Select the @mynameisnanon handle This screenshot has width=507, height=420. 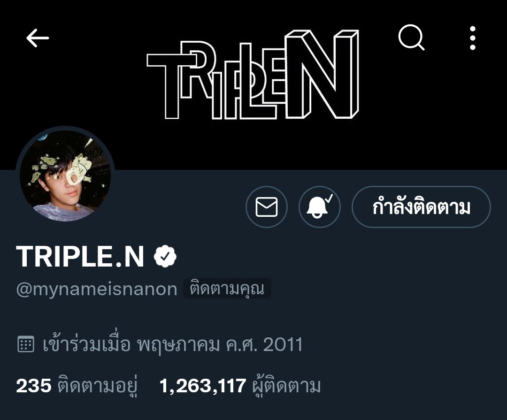pos(97,290)
